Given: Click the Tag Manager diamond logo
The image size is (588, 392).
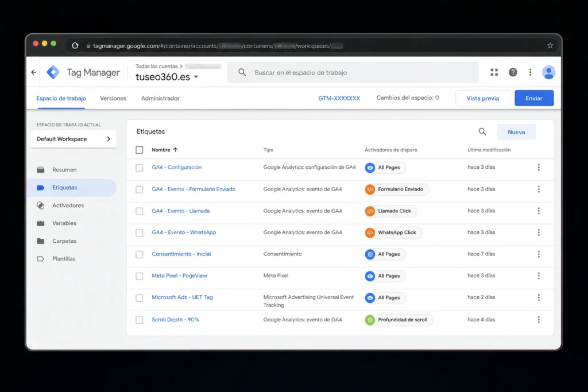Looking at the screenshot, I should pyautogui.click(x=53, y=72).
